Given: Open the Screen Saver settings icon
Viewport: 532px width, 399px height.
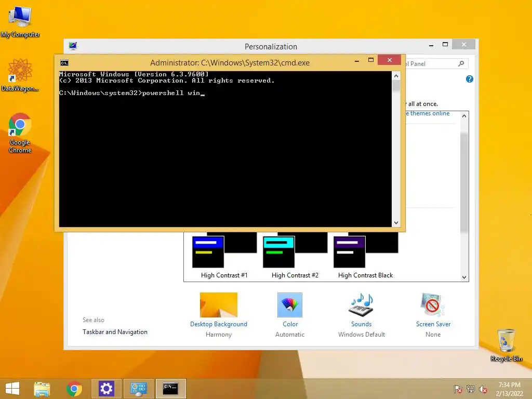Looking at the screenshot, I should pyautogui.click(x=433, y=304).
